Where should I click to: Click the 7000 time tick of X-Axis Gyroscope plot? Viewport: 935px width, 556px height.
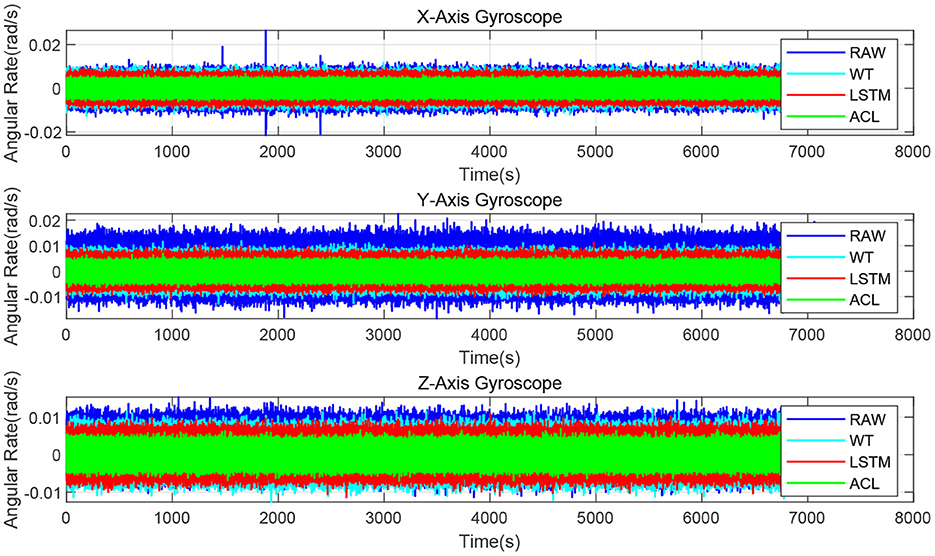pyautogui.click(x=807, y=152)
